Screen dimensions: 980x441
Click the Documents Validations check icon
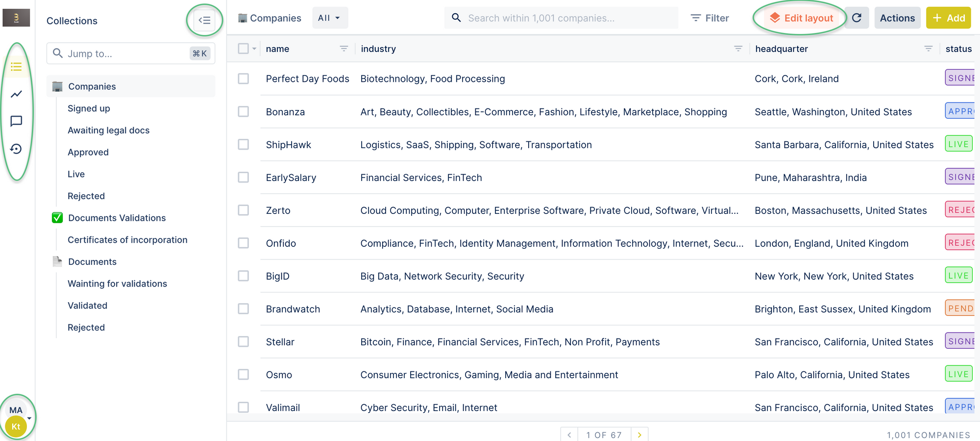pos(57,218)
